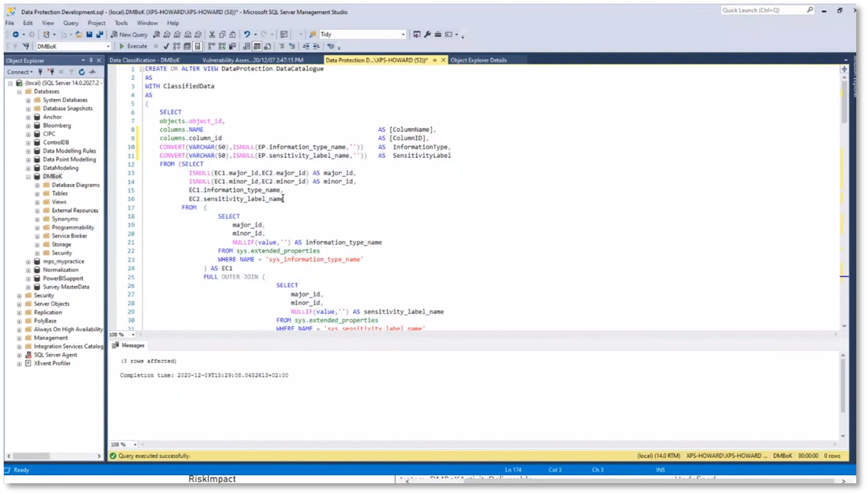Click Object Explorer Activity Monitor icon
The height and width of the screenshot is (495, 868).
[92, 72]
